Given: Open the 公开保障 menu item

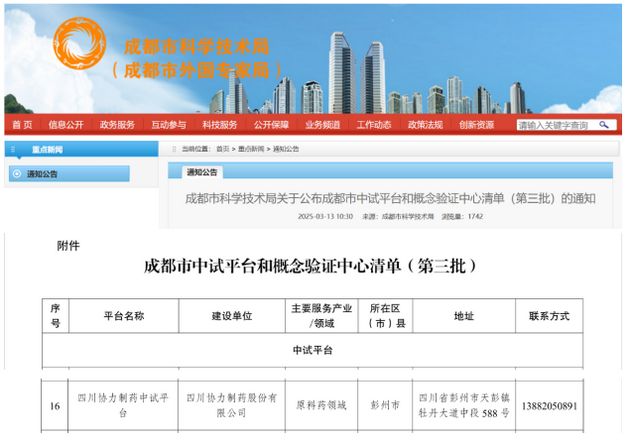Looking at the screenshot, I should pyautogui.click(x=271, y=125).
